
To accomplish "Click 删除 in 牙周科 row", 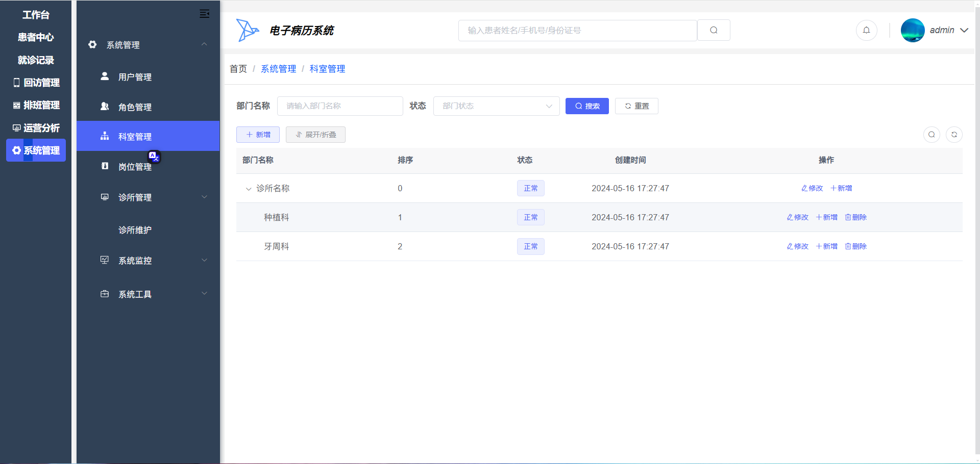I will point(856,246).
